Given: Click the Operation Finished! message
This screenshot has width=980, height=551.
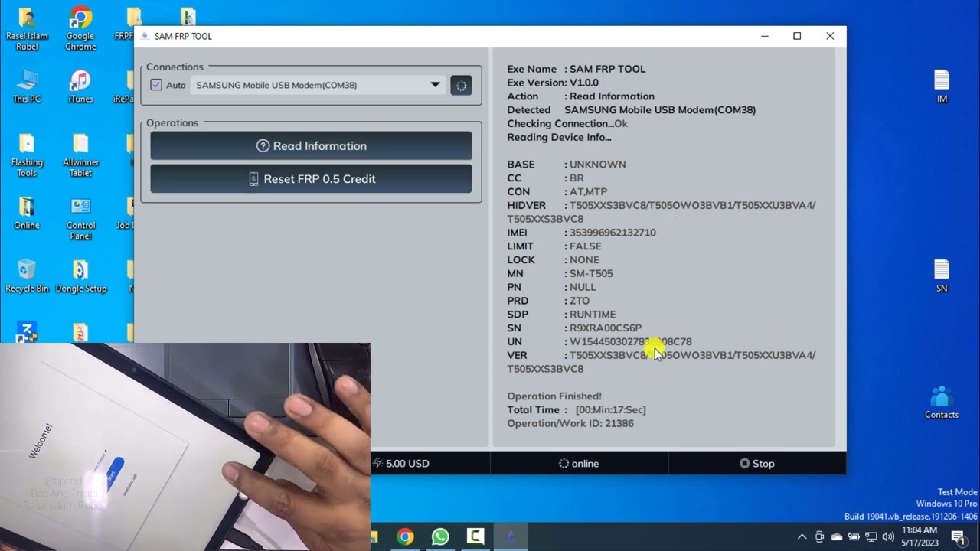Looking at the screenshot, I should pyautogui.click(x=554, y=396).
